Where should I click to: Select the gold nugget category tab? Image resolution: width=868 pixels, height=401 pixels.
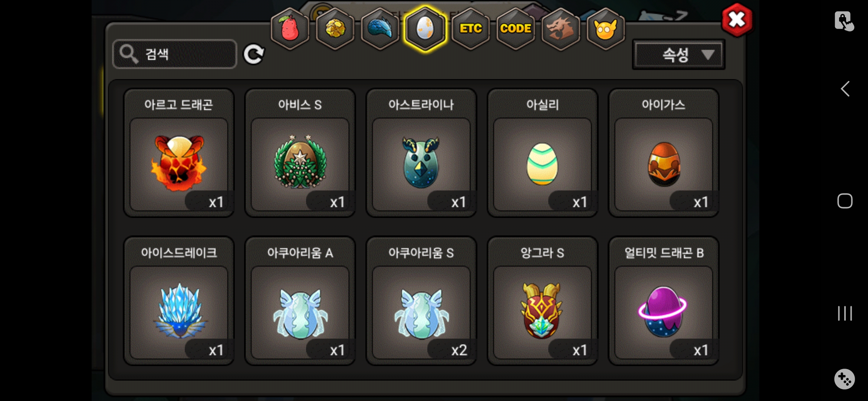click(x=335, y=29)
